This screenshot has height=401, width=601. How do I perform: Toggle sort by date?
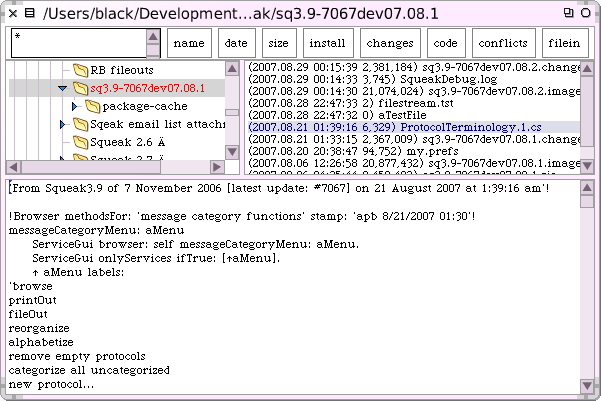point(236,44)
